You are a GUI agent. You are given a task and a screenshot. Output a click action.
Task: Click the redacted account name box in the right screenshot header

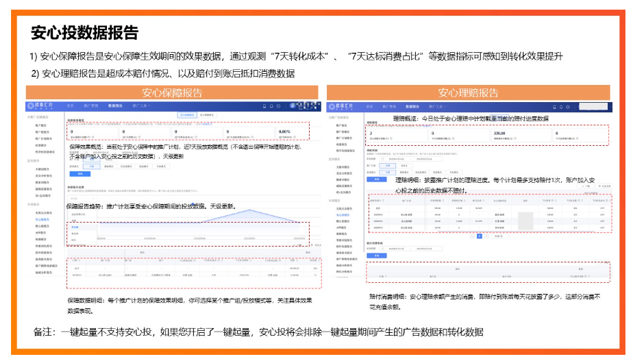pyautogui.click(x=593, y=106)
